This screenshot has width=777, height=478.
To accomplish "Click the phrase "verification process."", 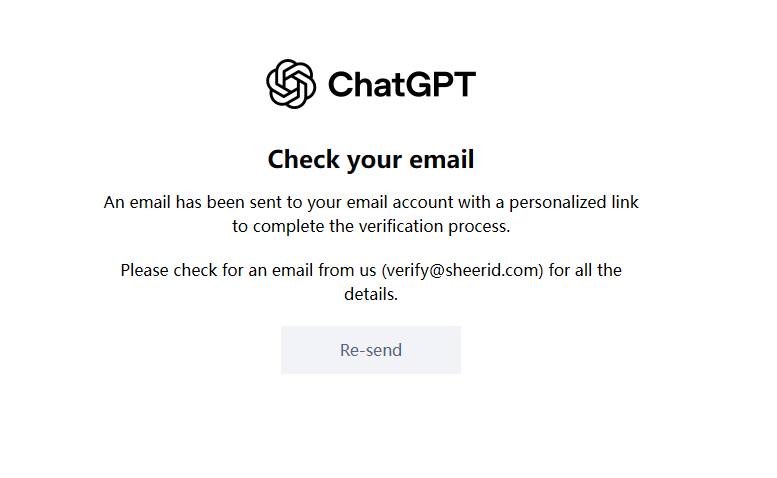I will tap(434, 226).
